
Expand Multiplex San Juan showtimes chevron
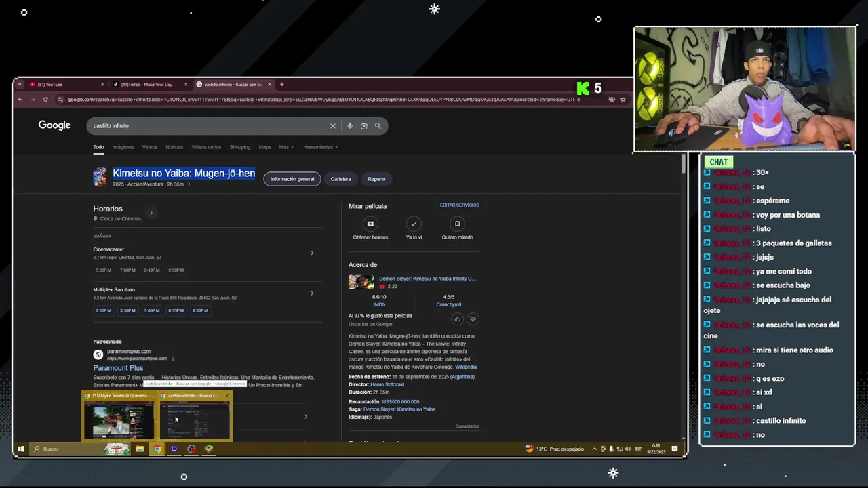coord(312,293)
